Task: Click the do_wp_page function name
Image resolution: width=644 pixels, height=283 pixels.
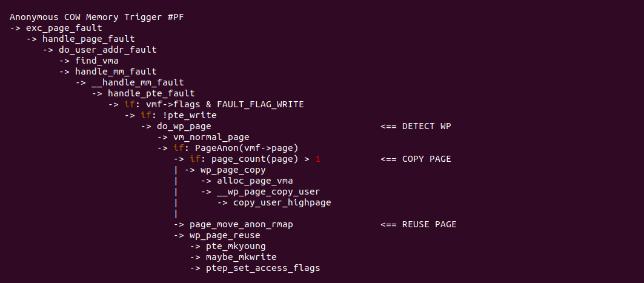Action: click(184, 126)
